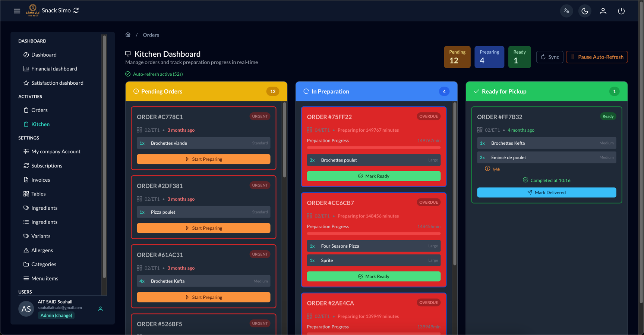Open the hamburger menu
The width and height of the screenshot is (644, 335).
(17, 11)
